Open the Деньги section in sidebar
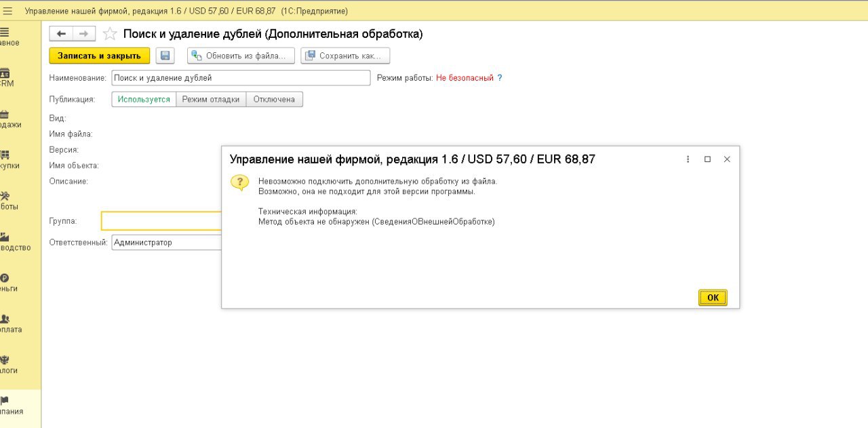Image resolution: width=868 pixels, height=428 pixels. (x=9, y=283)
